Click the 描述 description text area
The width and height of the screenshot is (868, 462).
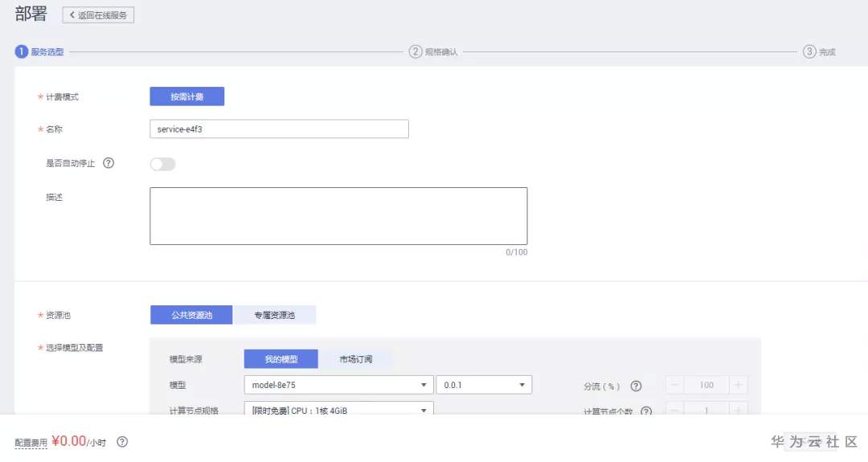(338, 216)
